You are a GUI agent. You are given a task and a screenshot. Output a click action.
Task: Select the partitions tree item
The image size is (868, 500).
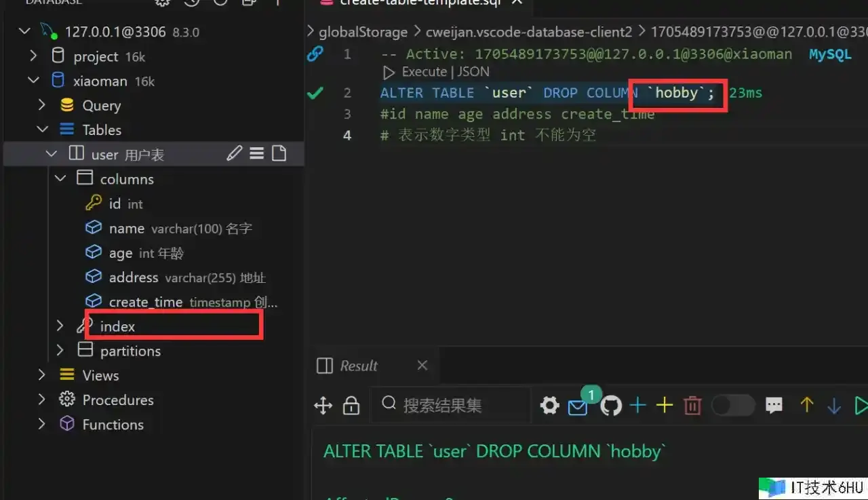pos(153,351)
